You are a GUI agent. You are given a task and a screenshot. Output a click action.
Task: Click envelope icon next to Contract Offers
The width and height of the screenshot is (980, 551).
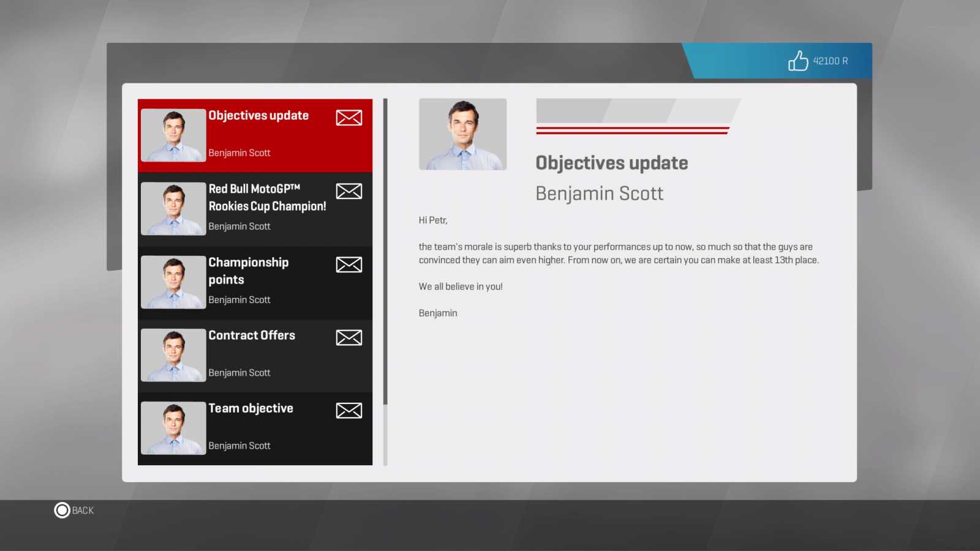(x=349, y=337)
